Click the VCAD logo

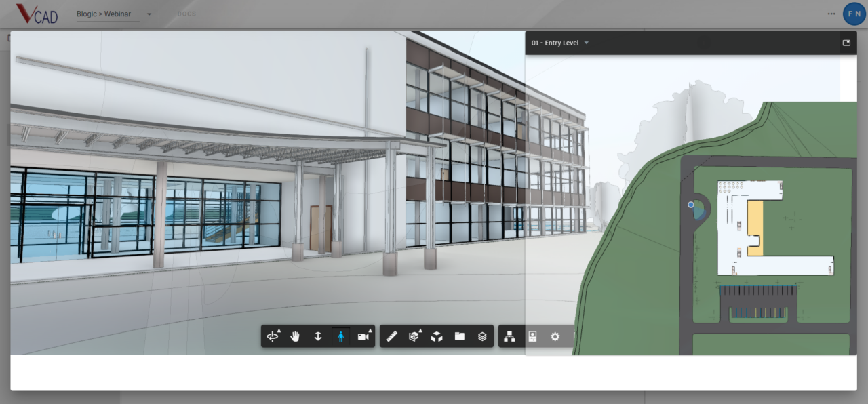(x=37, y=14)
